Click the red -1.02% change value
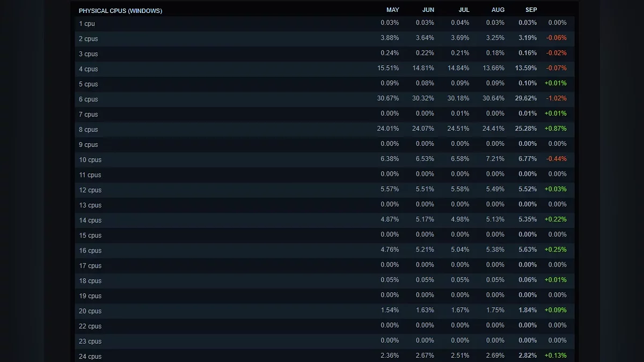The image size is (644, 362). click(x=556, y=99)
